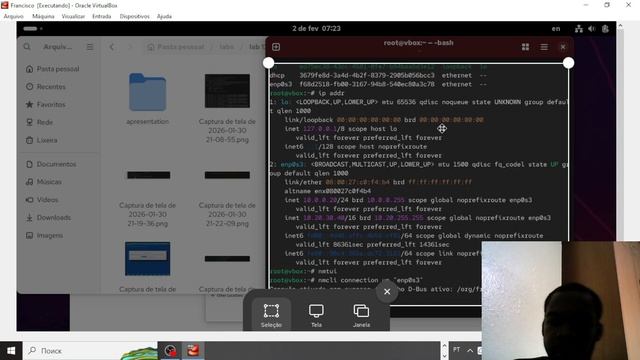
Task: Open the Entrada menu
Action: 102,16
